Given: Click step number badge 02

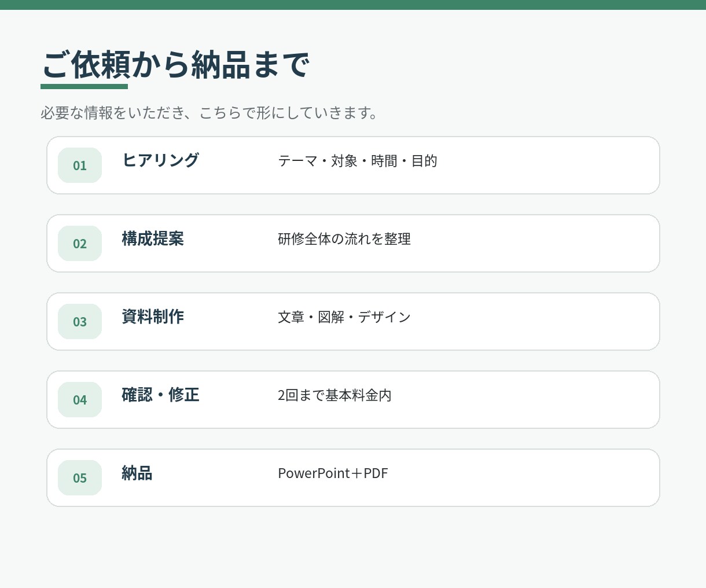Looking at the screenshot, I should 80,244.
